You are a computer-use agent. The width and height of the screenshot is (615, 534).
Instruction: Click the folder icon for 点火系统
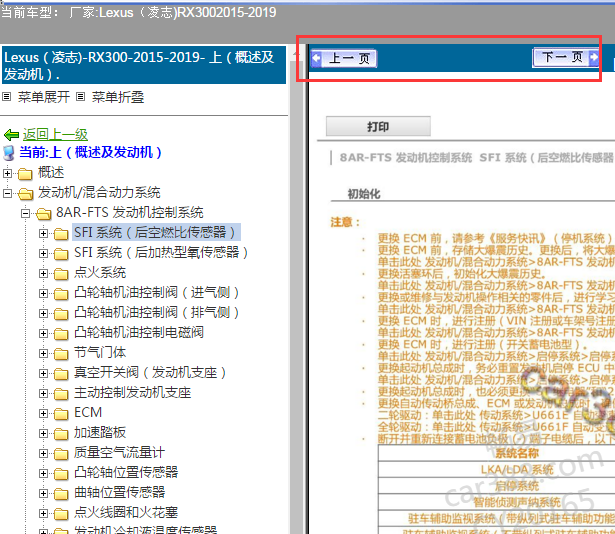tap(61, 274)
